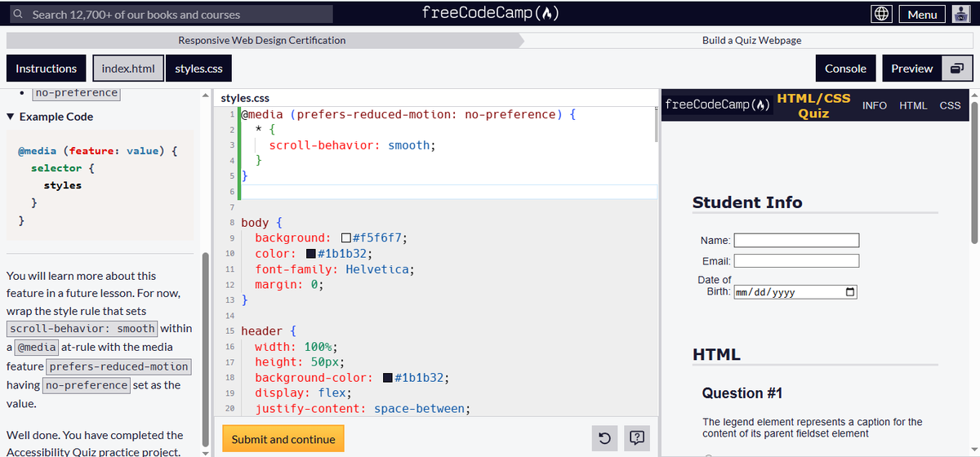Click the 'display: flex;' code line
Viewport: 980px width, 457px height.
pos(303,393)
